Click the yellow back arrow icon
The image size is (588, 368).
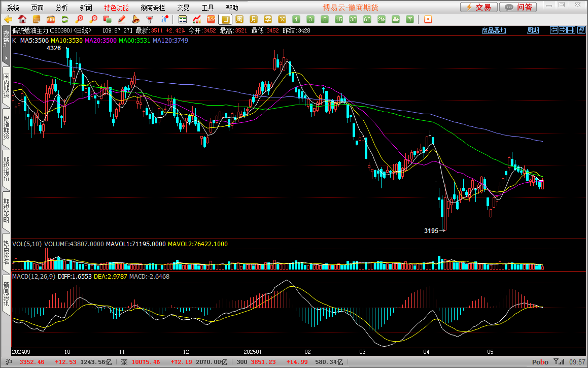point(8,19)
